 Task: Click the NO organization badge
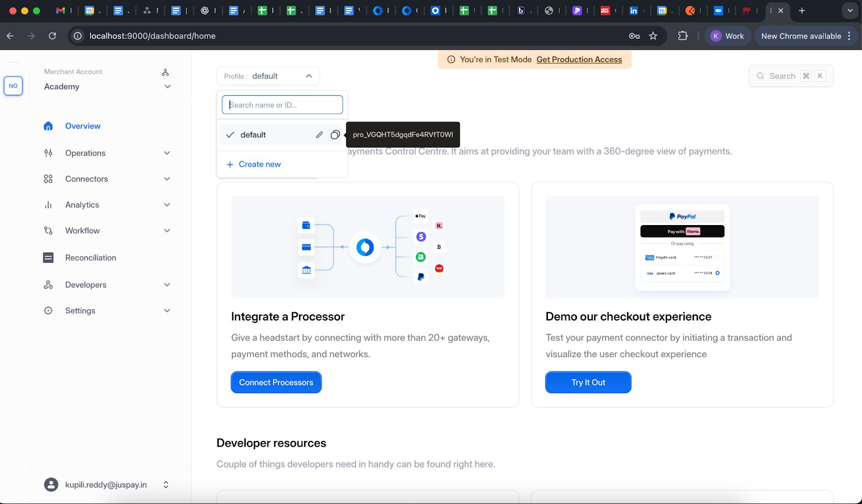click(x=13, y=86)
